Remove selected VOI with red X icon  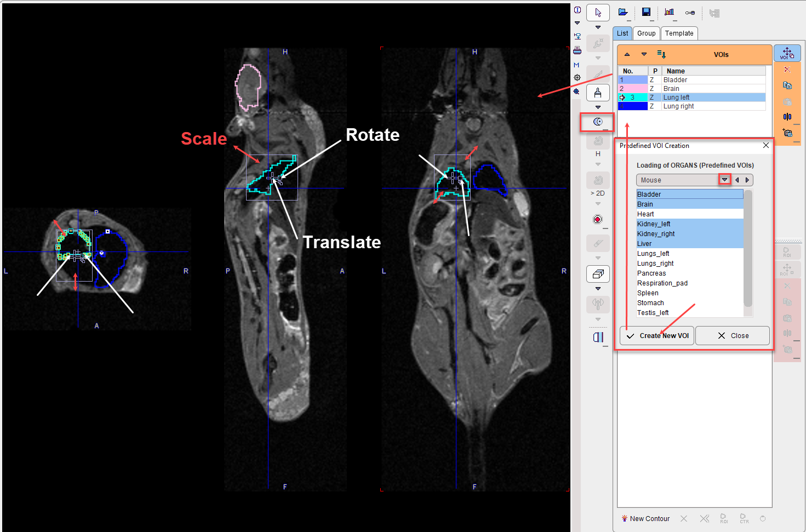pos(787,70)
